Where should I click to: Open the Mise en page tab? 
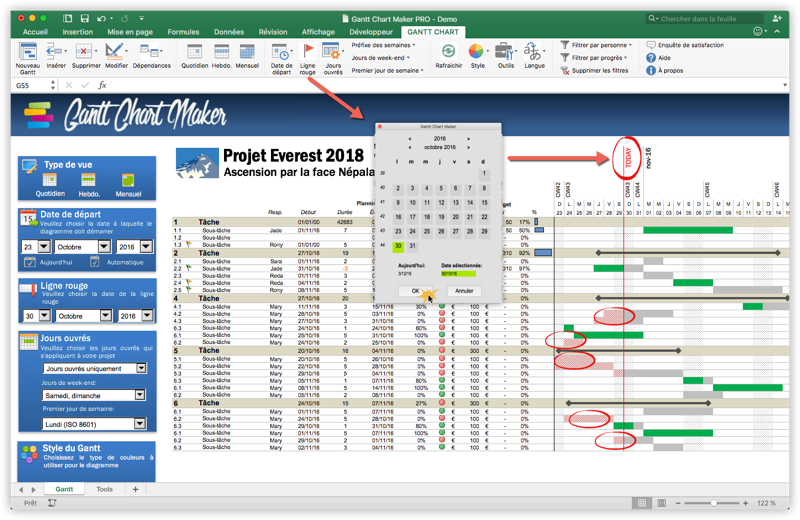[130, 32]
